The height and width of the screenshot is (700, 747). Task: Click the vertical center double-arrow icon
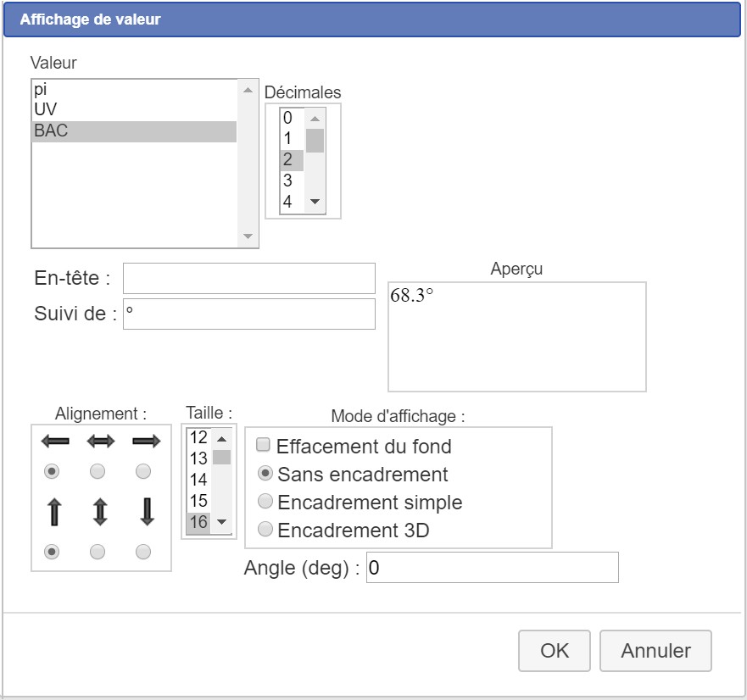[x=100, y=513]
